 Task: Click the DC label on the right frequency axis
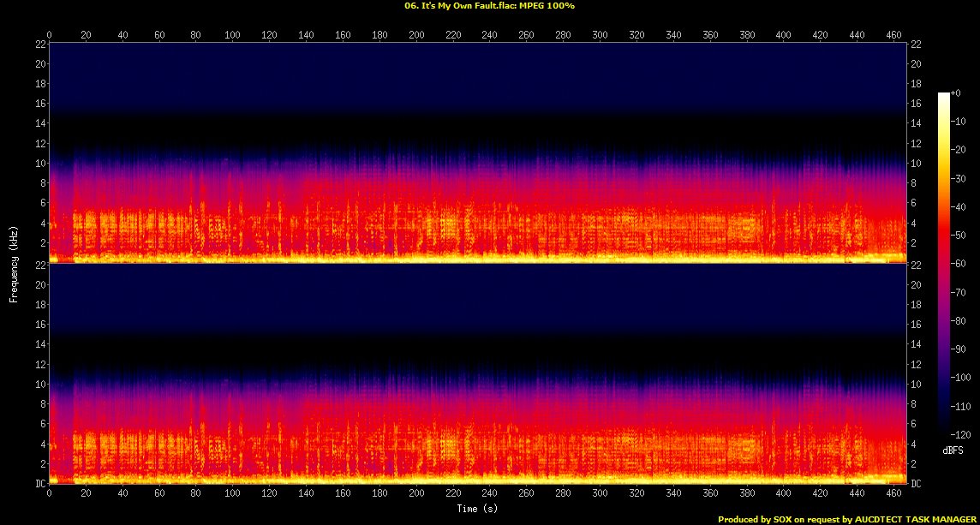point(916,484)
